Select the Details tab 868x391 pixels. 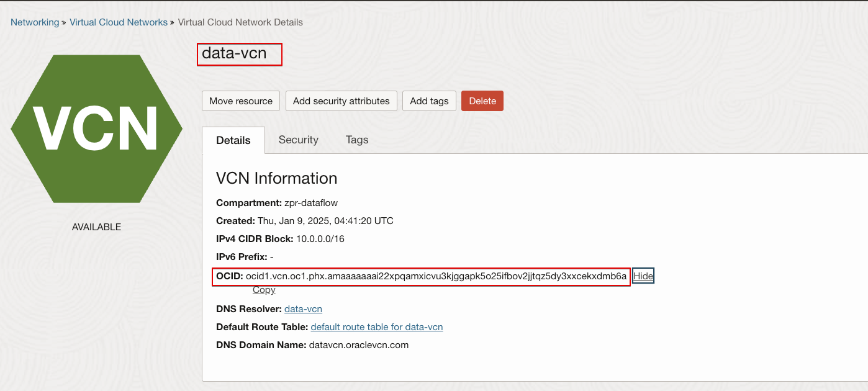tap(233, 140)
